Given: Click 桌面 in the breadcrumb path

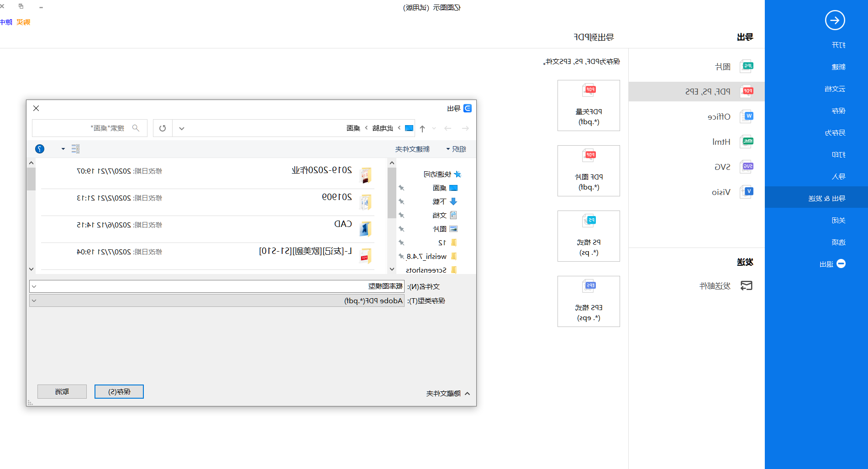Looking at the screenshot, I should click(x=353, y=128).
